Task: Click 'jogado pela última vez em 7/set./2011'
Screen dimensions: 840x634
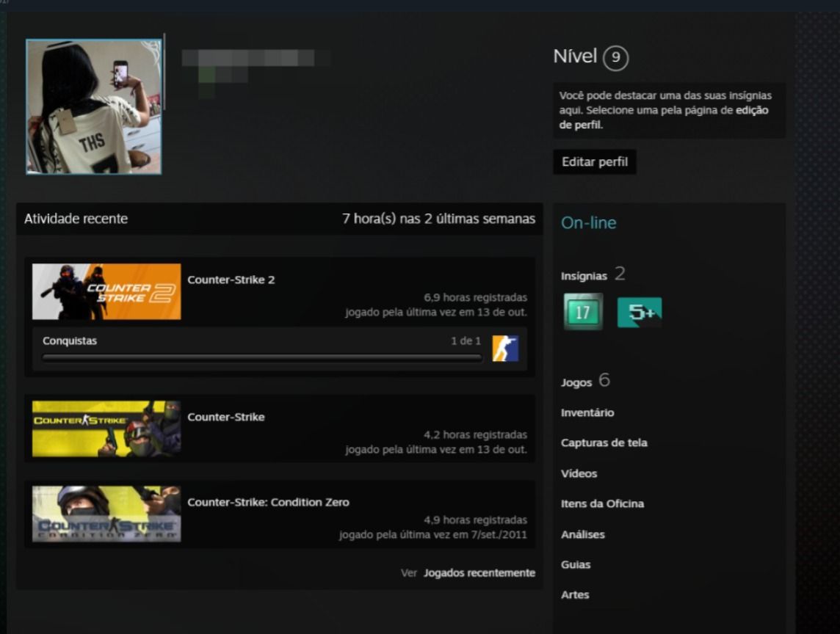Action: [433, 534]
